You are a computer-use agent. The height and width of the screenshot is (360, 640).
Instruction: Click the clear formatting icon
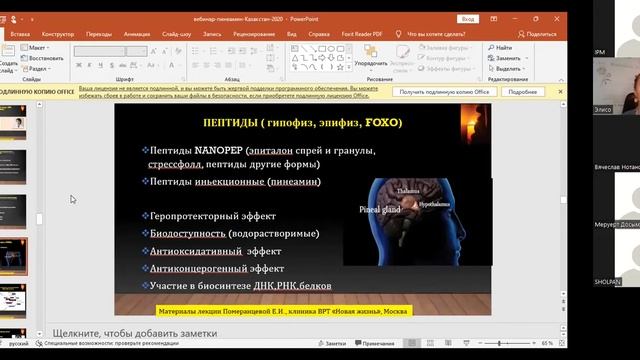178,51
